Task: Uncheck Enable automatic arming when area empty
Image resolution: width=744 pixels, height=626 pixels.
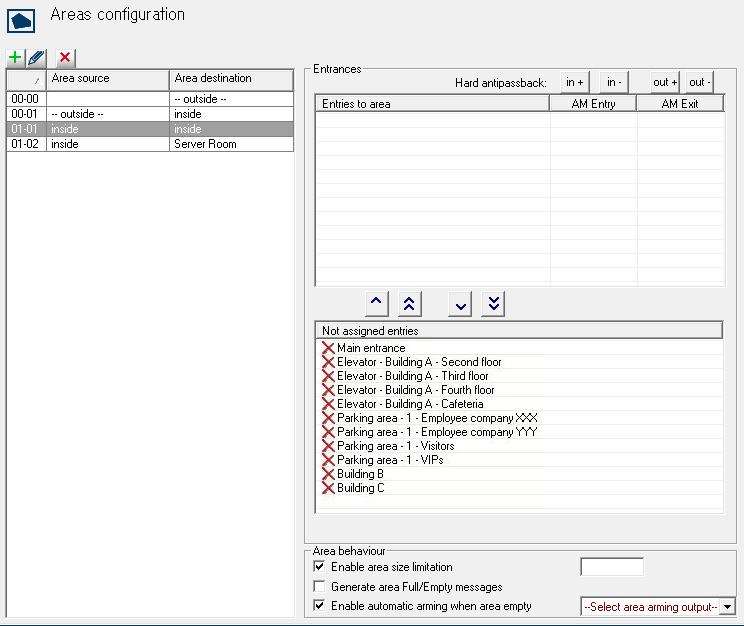Action: pyautogui.click(x=319, y=606)
